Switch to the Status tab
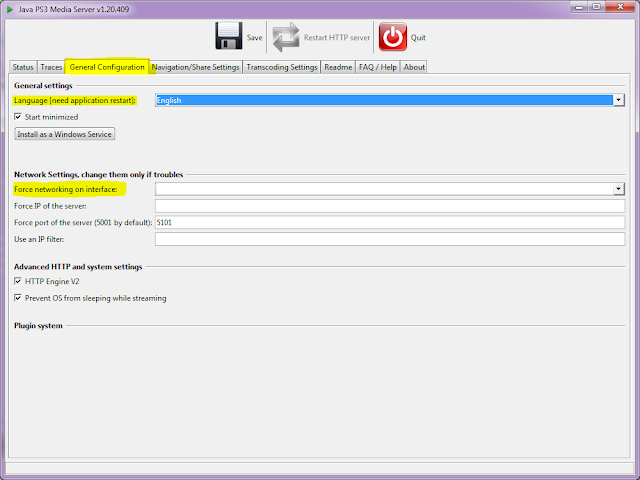Viewport: 640px width, 480px height. tap(23, 67)
